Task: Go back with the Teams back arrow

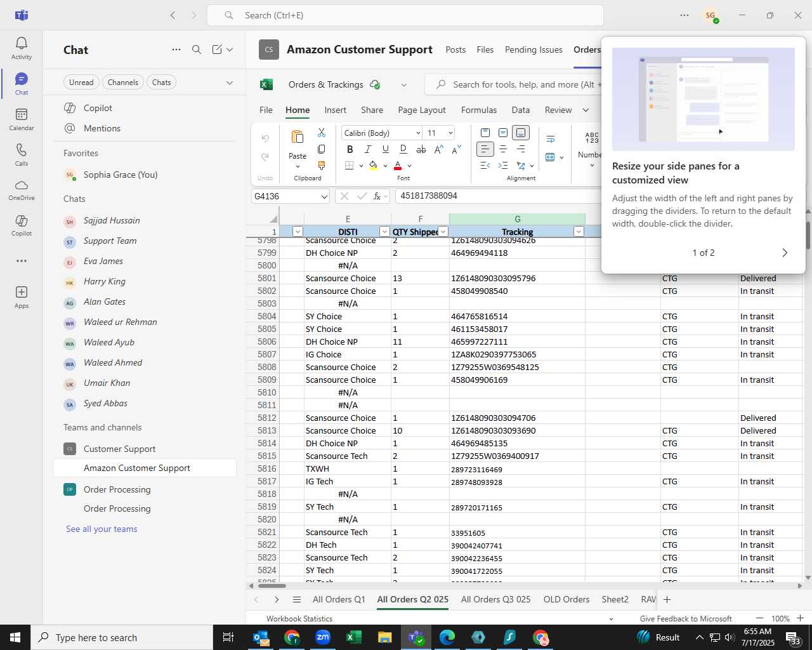Action: 173,15
